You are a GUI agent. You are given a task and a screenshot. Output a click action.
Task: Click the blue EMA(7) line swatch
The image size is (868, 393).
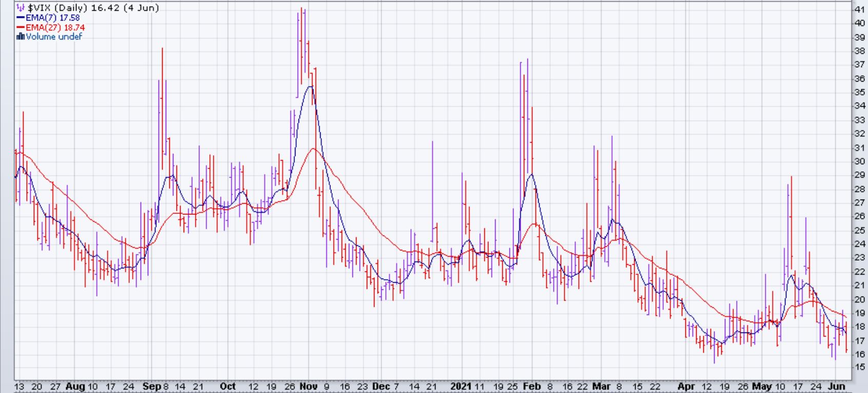(x=21, y=18)
